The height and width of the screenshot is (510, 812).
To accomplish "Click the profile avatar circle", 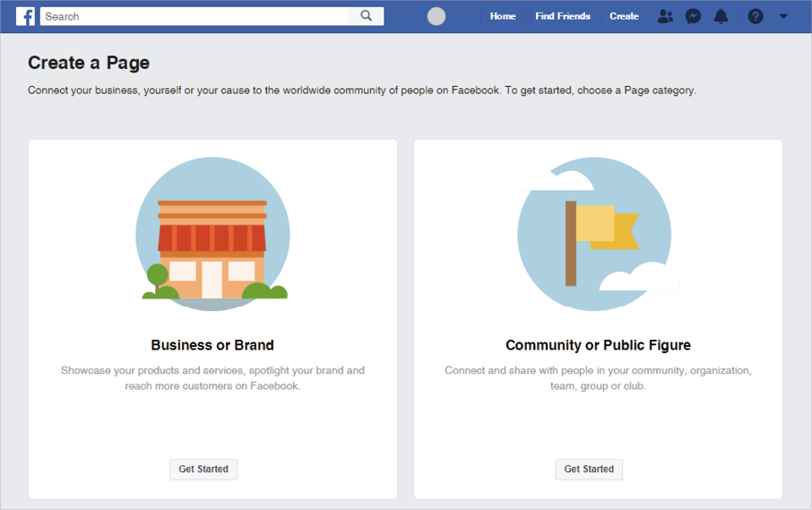I will [436, 16].
